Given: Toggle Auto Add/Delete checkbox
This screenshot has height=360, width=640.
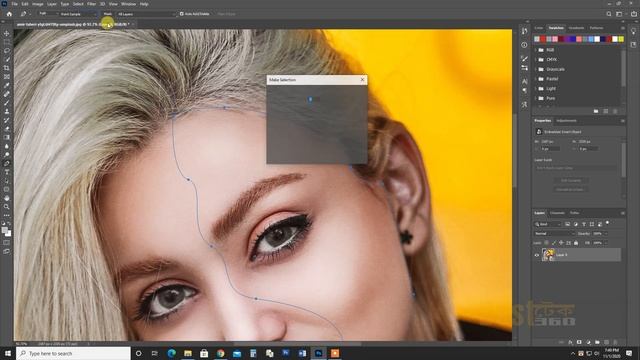Looking at the screenshot, I should pyautogui.click(x=182, y=14).
